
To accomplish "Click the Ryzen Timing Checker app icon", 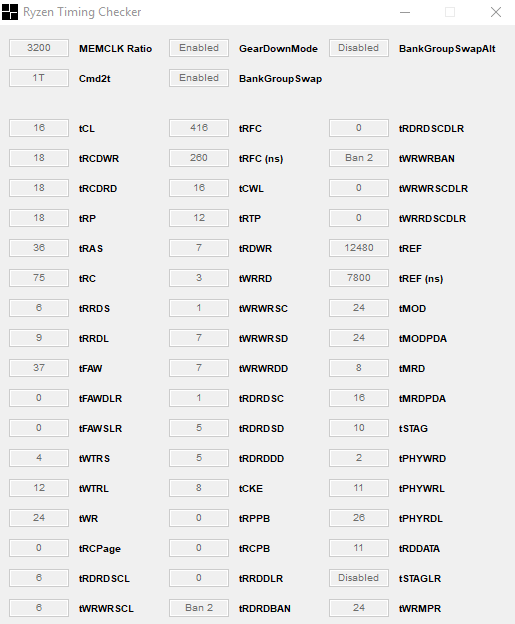I will (x=10, y=12).
